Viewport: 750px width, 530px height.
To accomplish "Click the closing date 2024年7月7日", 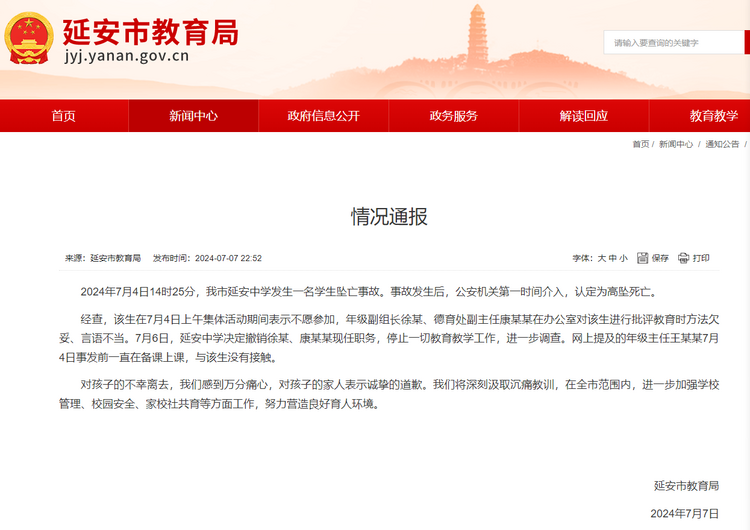I will tap(684, 514).
